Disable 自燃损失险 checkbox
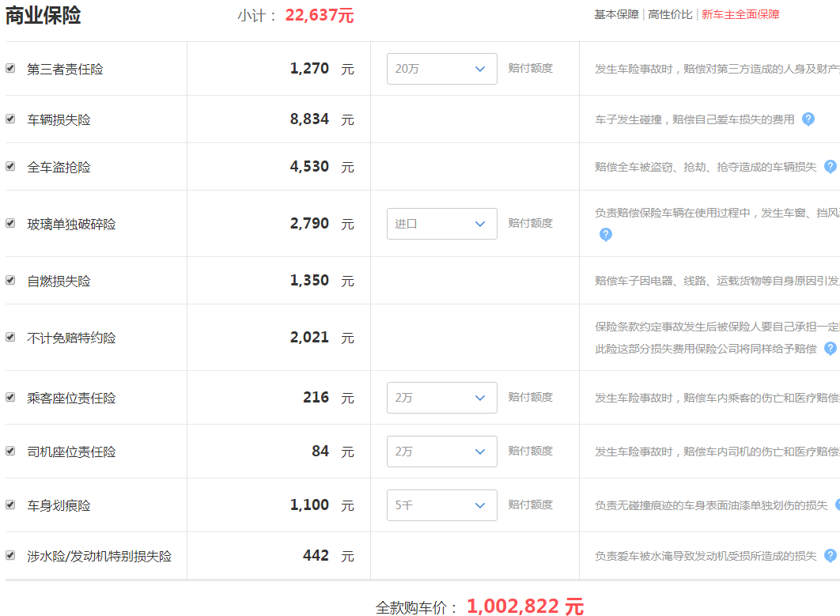Screen dimensions: 840x616 tap(10, 280)
